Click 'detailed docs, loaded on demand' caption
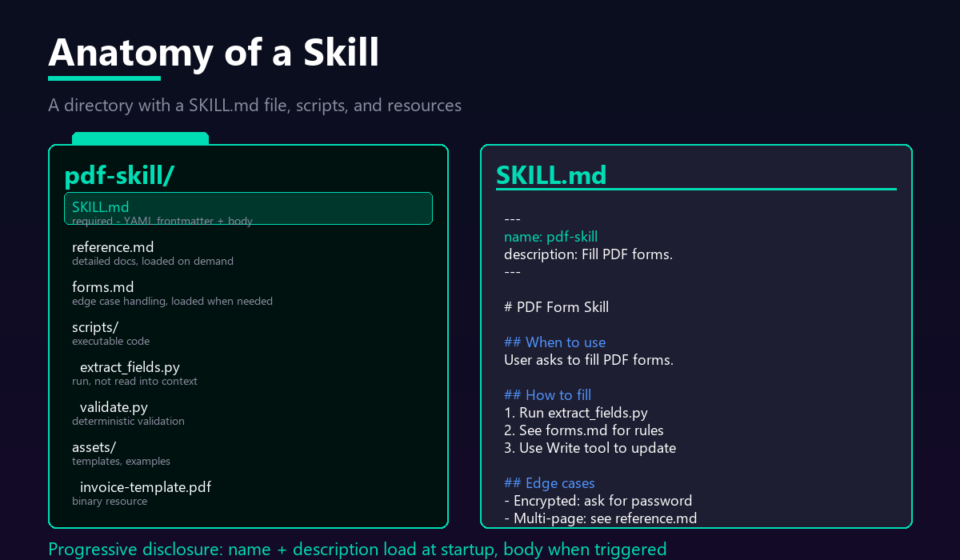This screenshot has height=560, width=960. tap(153, 262)
